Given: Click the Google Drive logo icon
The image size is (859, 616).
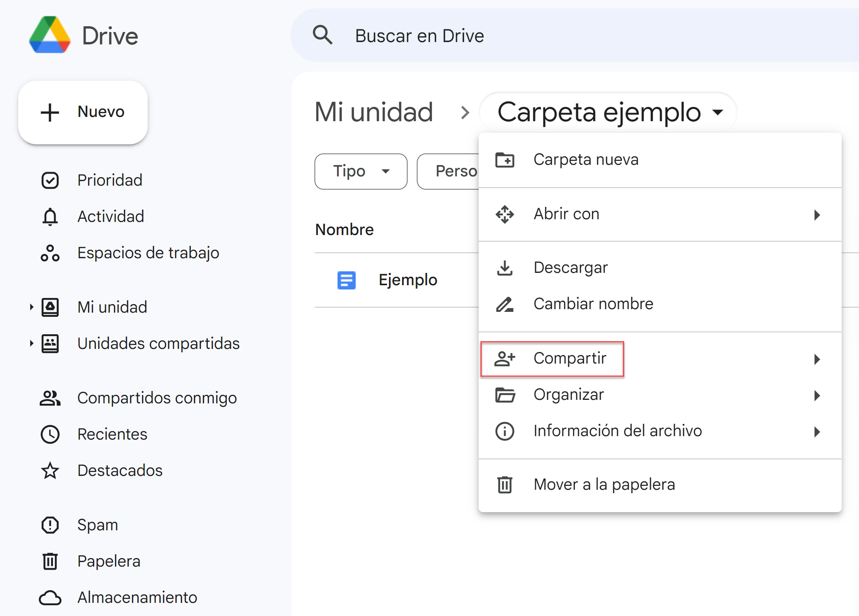Looking at the screenshot, I should (x=50, y=35).
